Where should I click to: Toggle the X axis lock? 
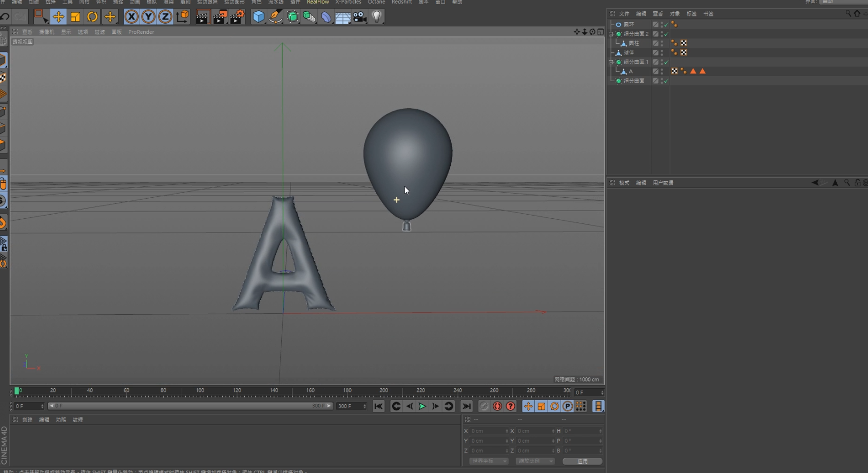(x=131, y=17)
